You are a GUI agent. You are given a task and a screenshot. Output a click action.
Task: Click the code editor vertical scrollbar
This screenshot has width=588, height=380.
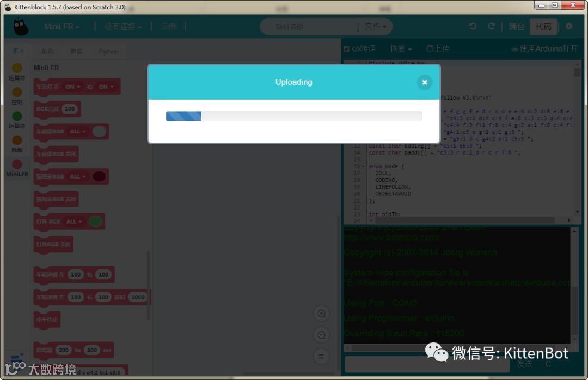click(x=577, y=138)
